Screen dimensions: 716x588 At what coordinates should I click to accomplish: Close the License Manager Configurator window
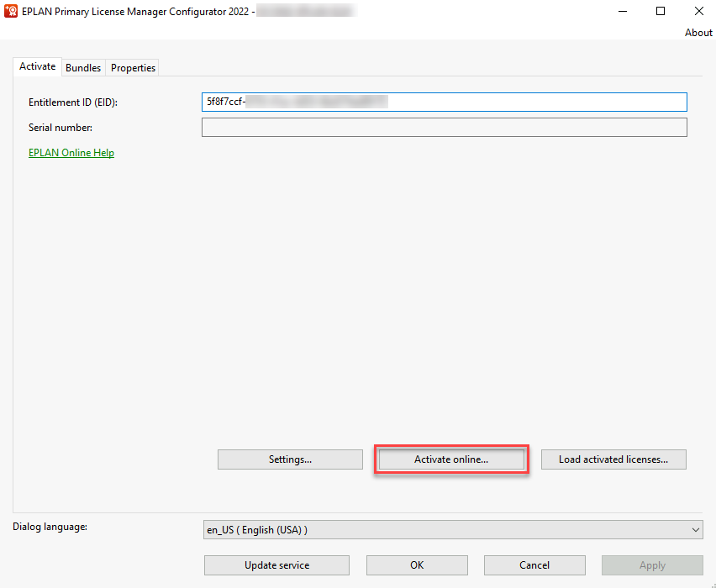pyautogui.click(x=698, y=12)
